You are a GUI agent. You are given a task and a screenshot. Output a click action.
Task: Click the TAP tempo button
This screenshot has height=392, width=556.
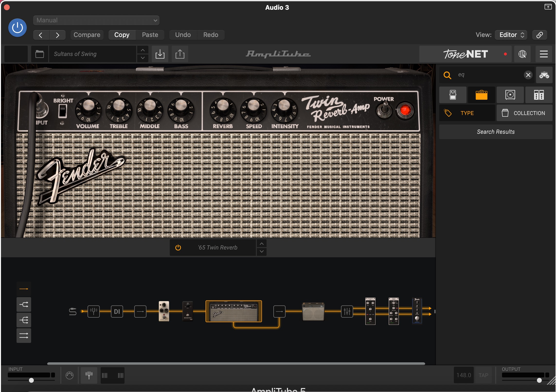pyautogui.click(x=483, y=375)
